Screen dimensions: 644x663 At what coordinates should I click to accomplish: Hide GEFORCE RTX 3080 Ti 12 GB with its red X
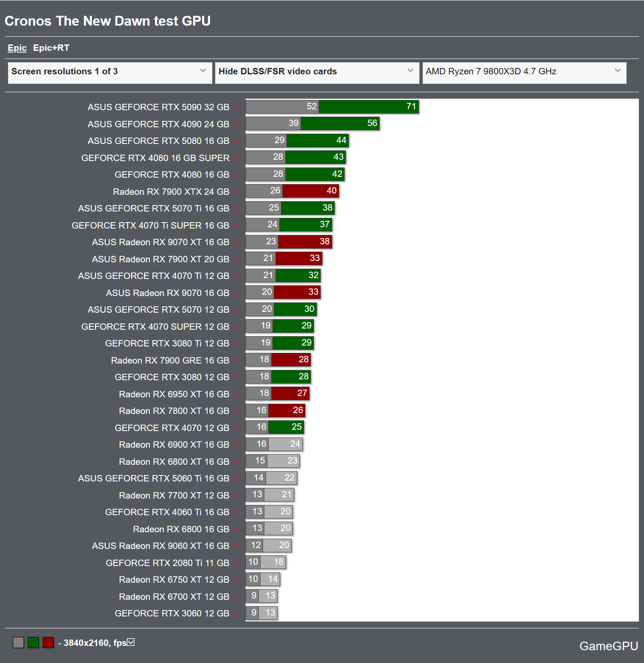point(235,344)
